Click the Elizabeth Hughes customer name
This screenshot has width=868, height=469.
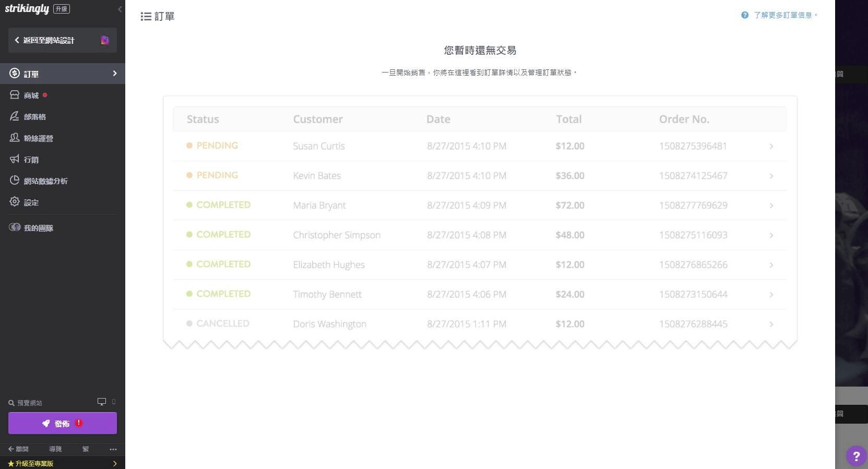tap(329, 265)
